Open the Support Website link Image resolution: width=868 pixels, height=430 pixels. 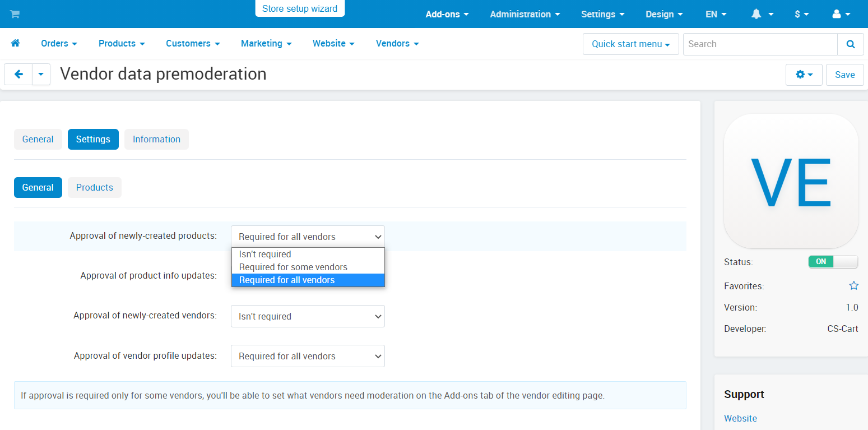tap(740, 418)
